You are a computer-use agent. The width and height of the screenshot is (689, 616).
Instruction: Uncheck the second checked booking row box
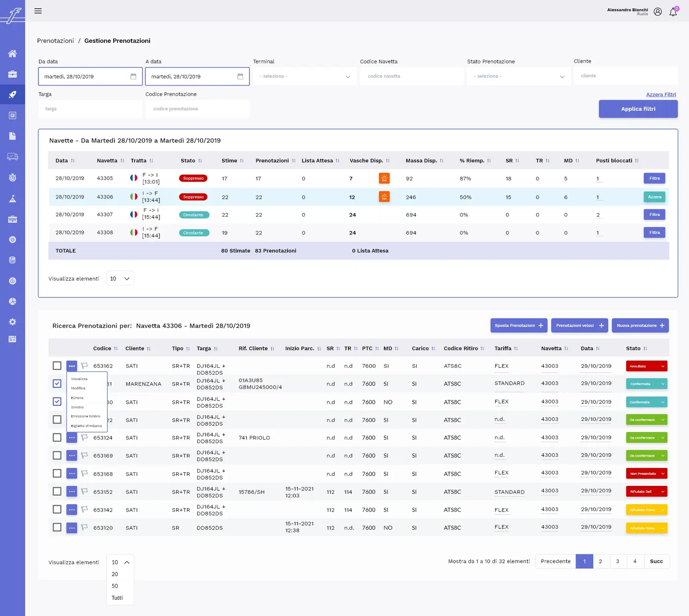pos(57,402)
